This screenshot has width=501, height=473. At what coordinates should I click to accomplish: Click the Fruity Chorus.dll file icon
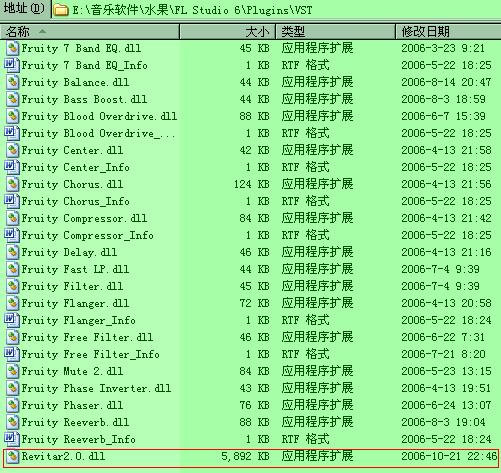click(12, 184)
